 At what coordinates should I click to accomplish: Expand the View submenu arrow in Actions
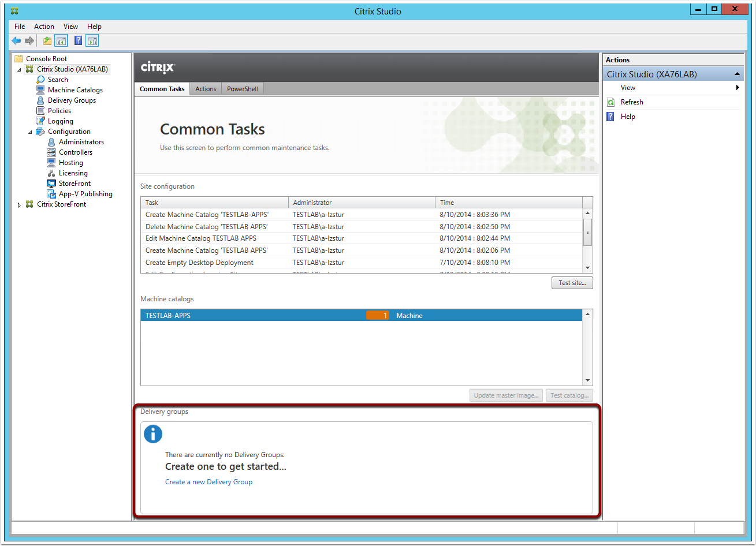point(738,88)
